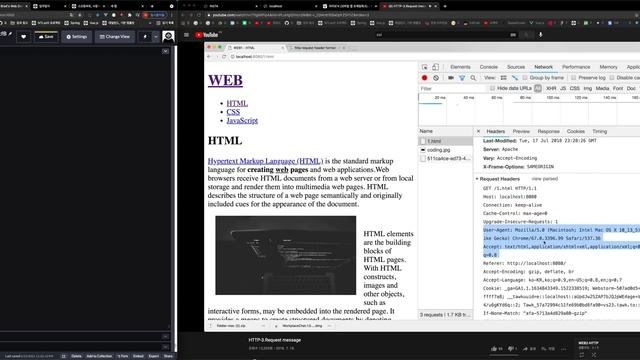The image size is (640, 360).
Task: Follow the Hypertext Markup Language (HTML) link
Action: (265, 161)
